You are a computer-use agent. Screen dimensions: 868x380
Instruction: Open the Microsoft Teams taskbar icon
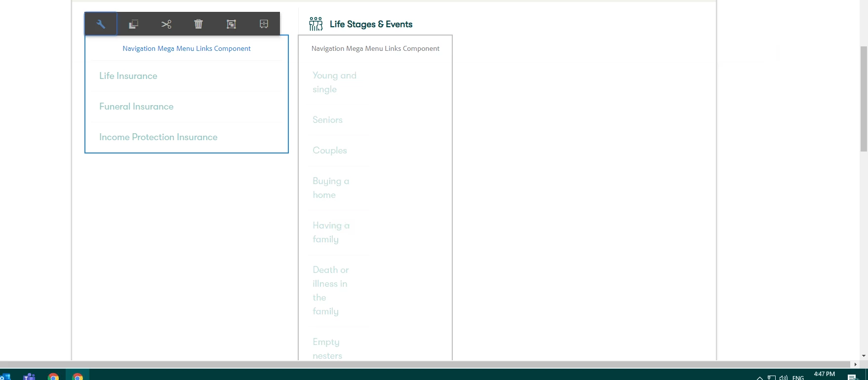(29, 377)
